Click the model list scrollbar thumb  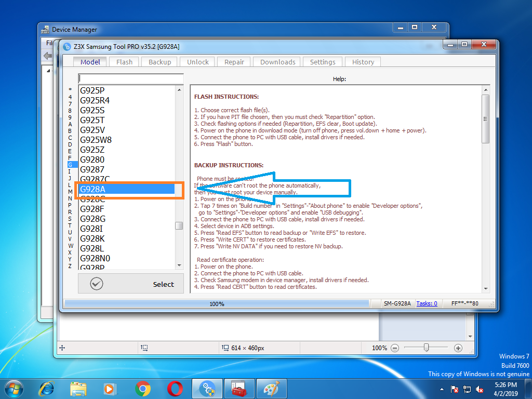[x=179, y=225]
